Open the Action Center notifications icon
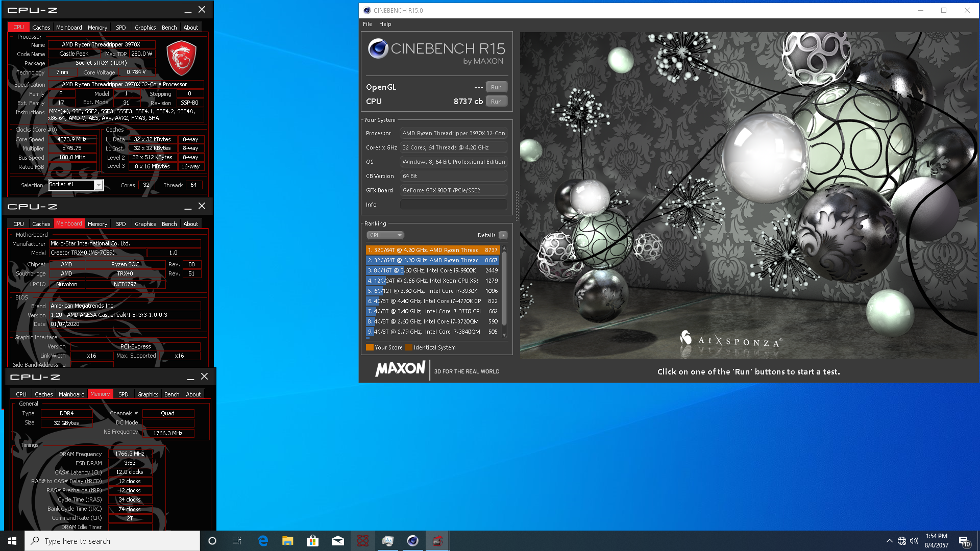The image size is (980, 551). (964, 541)
